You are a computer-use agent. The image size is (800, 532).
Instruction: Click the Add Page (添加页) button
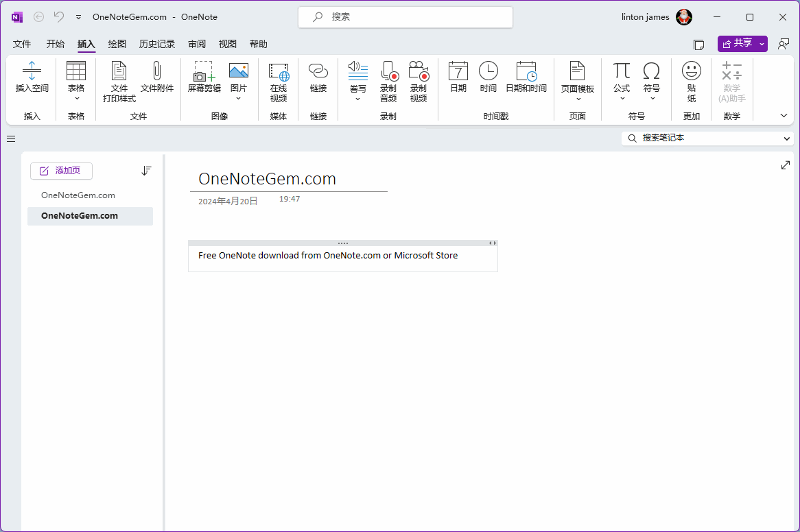61,171
